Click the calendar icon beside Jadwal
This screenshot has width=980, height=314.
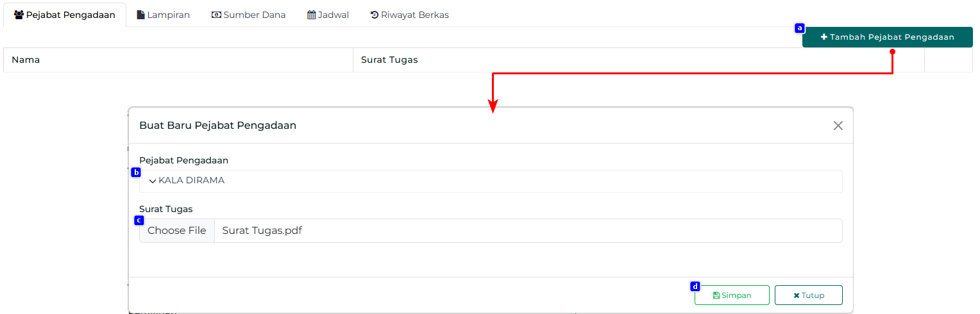[x=312, y=15]
